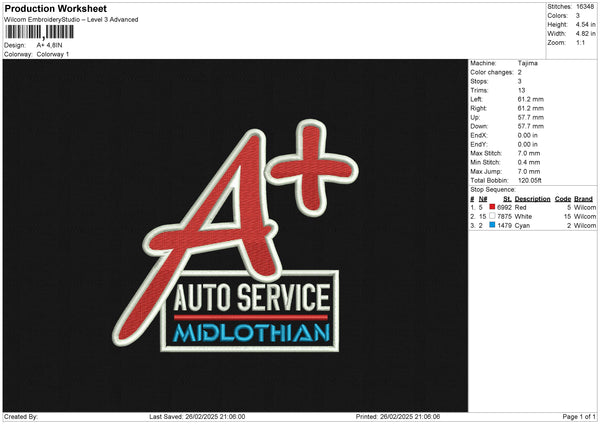Click the Stitches value 16348

(585, 7)
